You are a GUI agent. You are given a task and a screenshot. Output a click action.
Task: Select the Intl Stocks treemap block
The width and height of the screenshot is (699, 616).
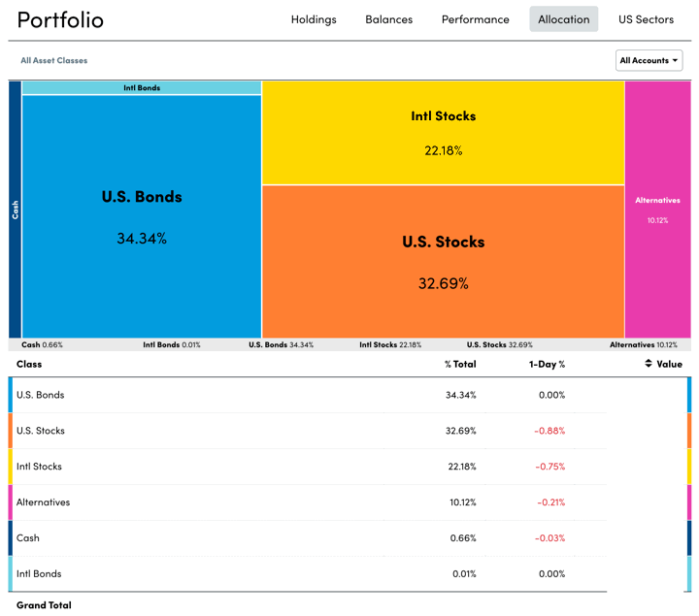[443, 133]
